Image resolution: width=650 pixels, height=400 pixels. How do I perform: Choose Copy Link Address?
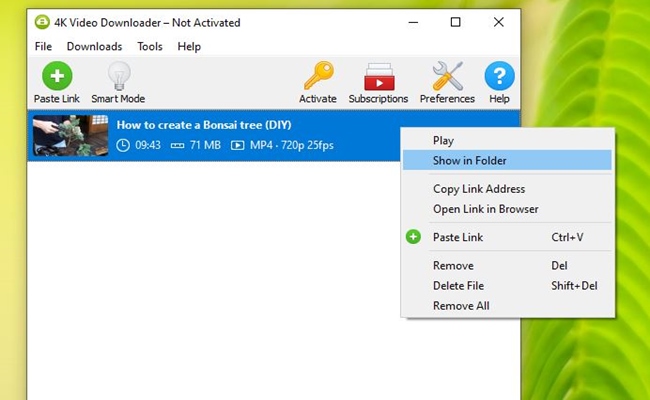pyautogui.click(x=507, y=189)
